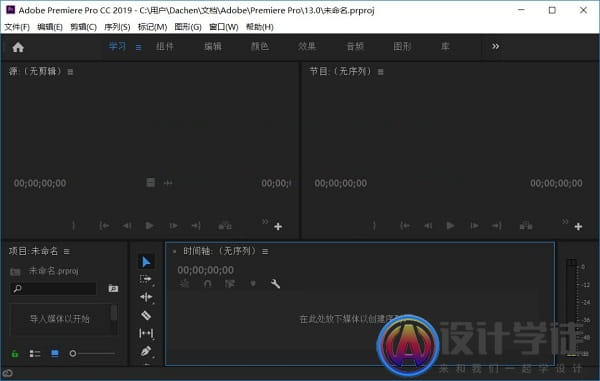600x381 pixels.
Task: Click add marker button in timeline
Action: (253, 284)
